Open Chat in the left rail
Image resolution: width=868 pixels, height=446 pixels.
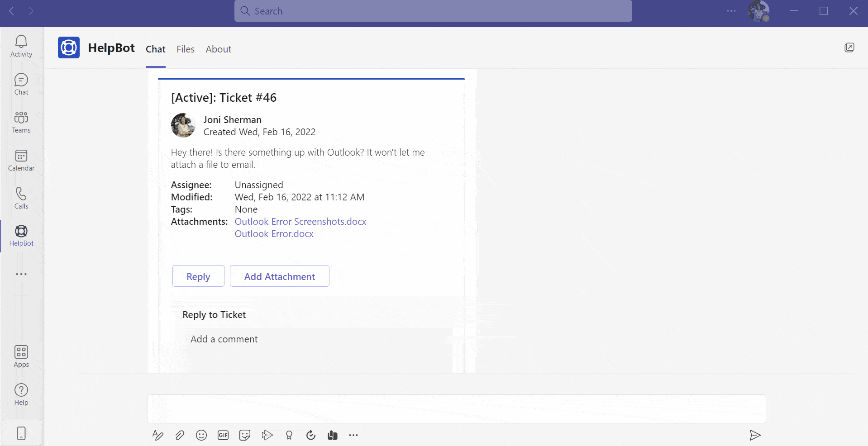pyautogui.click(x=21, y=85)
